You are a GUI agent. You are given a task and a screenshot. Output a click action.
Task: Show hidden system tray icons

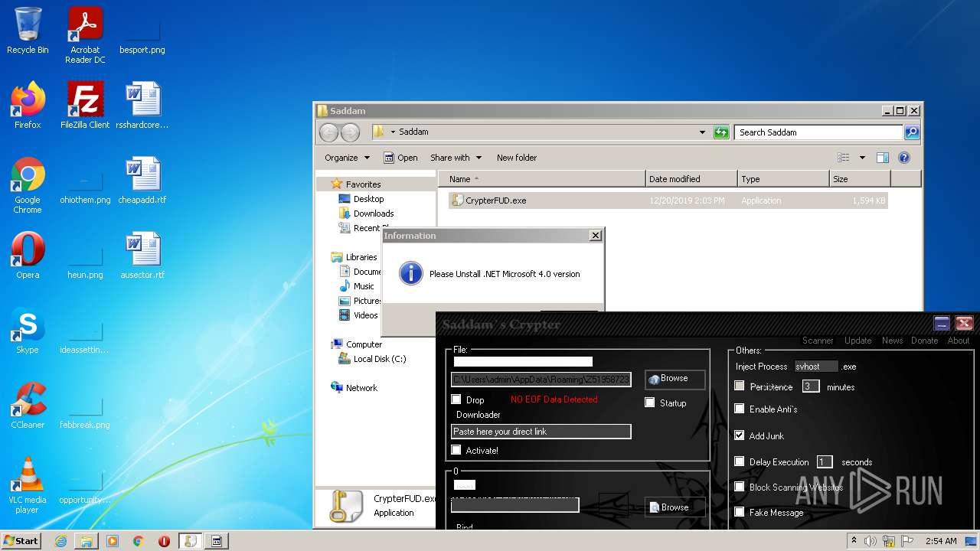pyautogui.click(x=854, y=541)
